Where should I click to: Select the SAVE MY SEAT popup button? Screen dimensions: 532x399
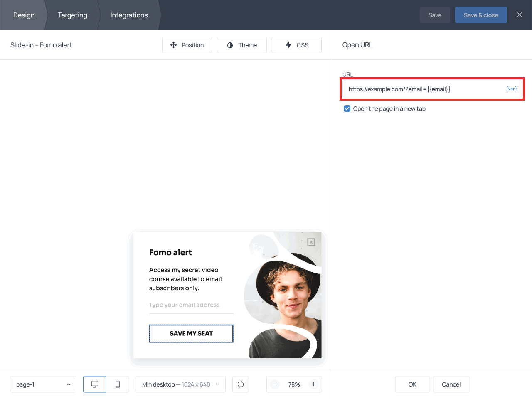click(191, 334)
